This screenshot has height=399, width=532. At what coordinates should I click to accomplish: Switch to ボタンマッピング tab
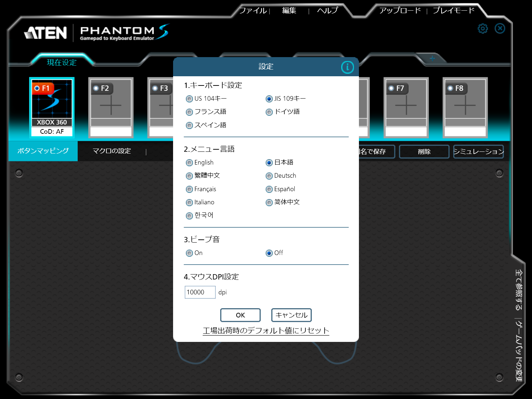pyautogui.click(x=43, y=151)
